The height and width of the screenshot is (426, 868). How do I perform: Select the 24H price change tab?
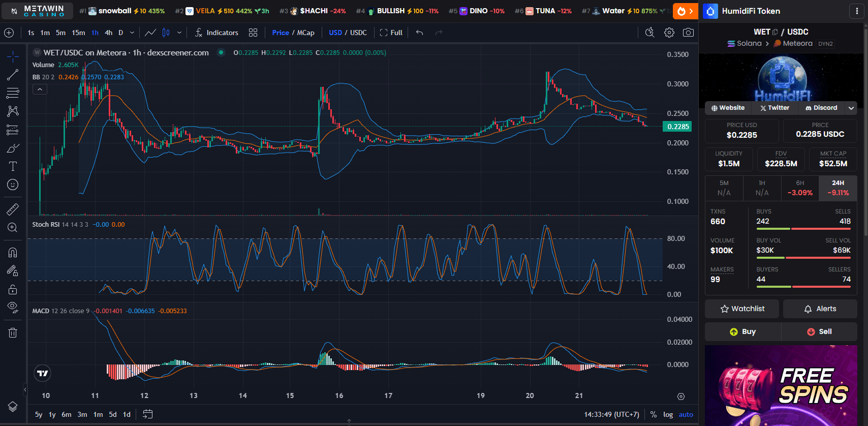coord(838,188)
